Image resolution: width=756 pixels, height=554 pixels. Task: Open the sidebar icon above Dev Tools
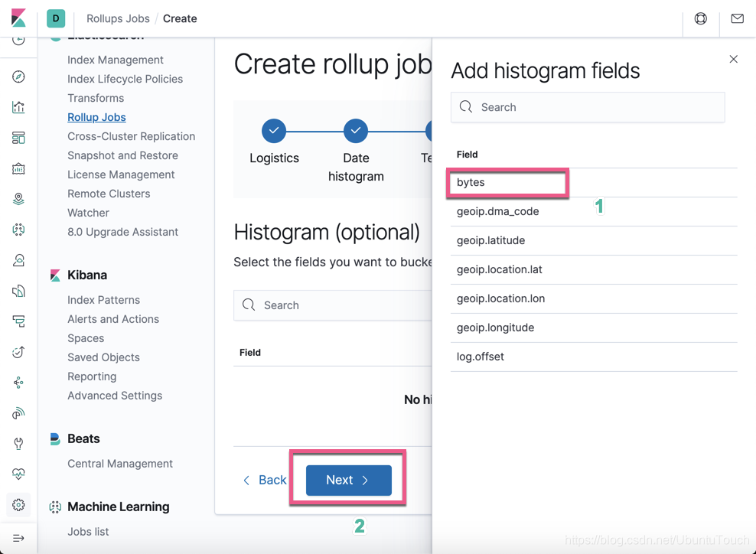pyautogui.click(x=18, y=413)
